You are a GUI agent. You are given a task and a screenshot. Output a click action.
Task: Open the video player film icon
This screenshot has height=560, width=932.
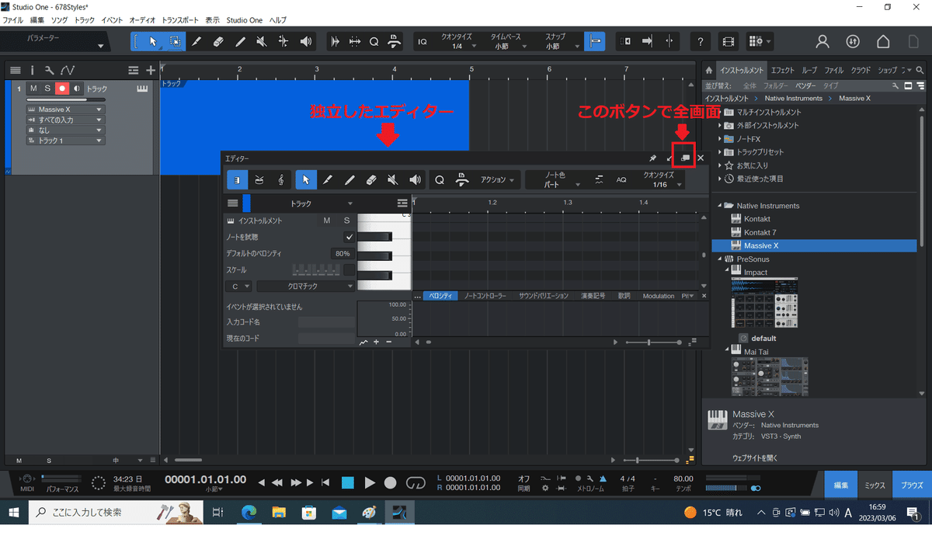pos(728,42)
